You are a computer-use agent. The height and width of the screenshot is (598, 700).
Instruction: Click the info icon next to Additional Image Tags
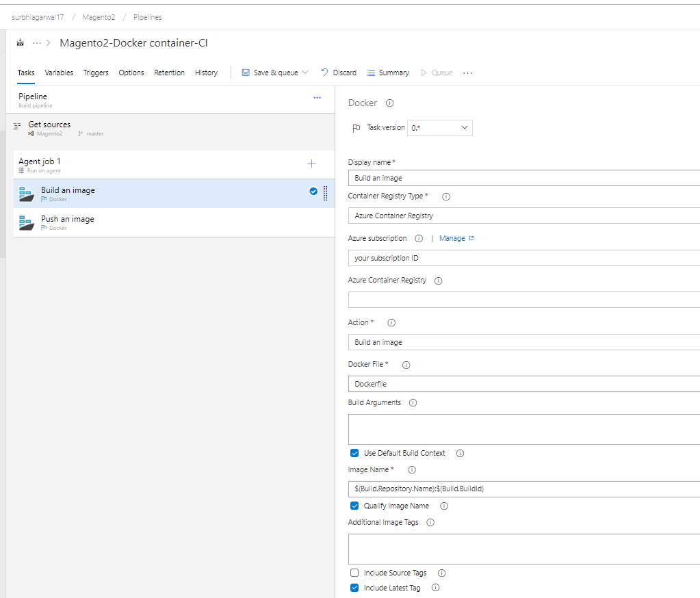click(x=430, y=522)
